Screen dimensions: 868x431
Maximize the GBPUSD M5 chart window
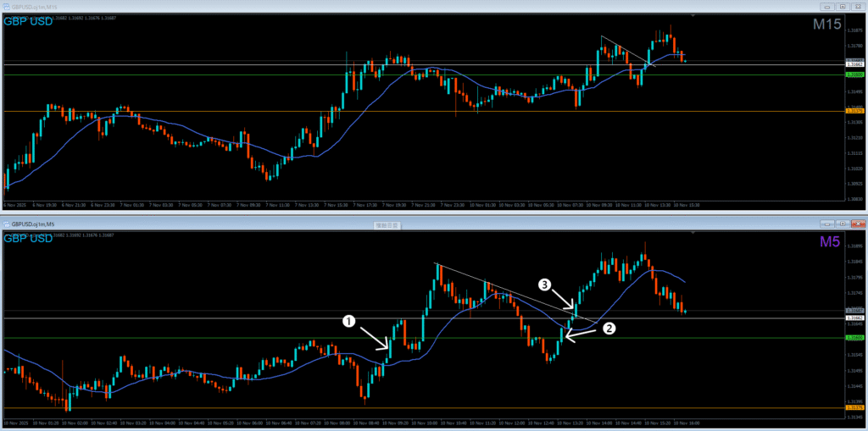(x=843, y=224)
